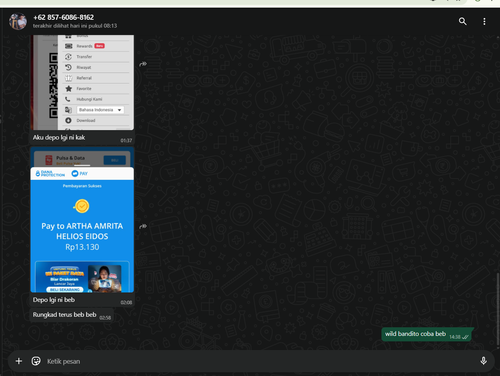Open the QR code menu screenshot
The width and height of the screenshot is (500, 376).
[82, 82]
